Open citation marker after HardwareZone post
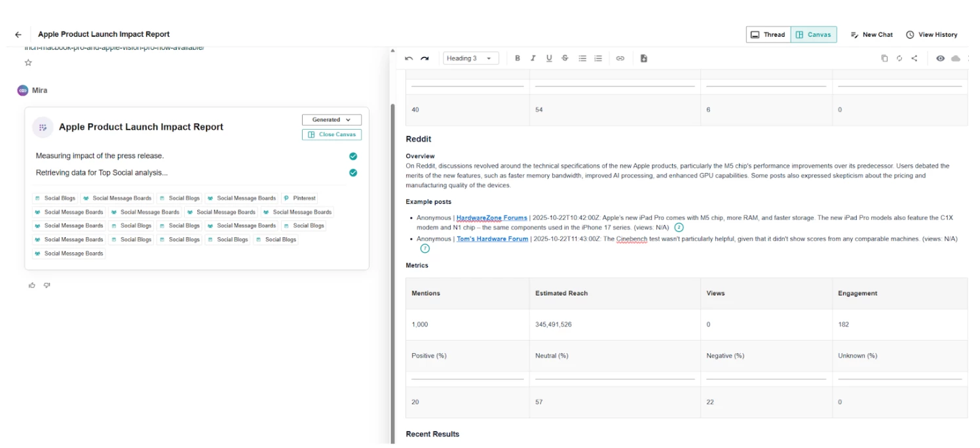Image resolution: width=980 pixels, height=448 pixels. click(x=679, y=227)
